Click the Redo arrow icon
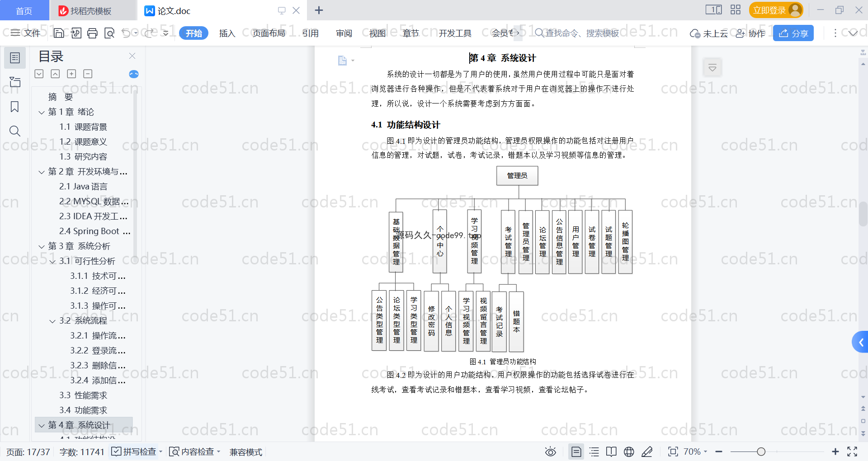 click(149, 33)
